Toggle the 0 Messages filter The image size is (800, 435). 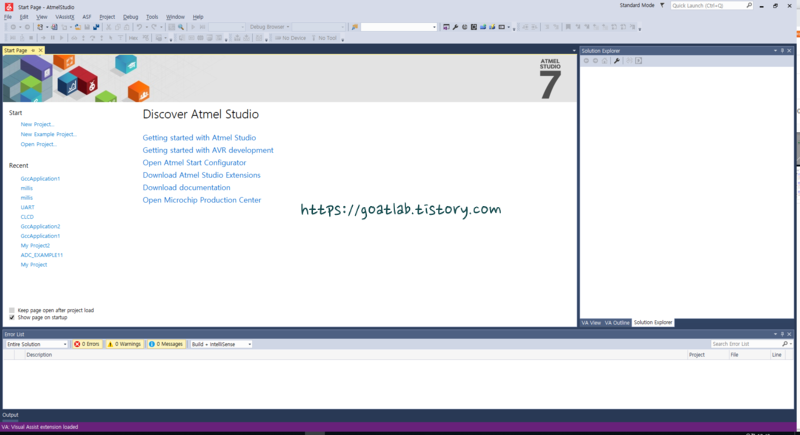pyautogui.click(x=166, y=344)
